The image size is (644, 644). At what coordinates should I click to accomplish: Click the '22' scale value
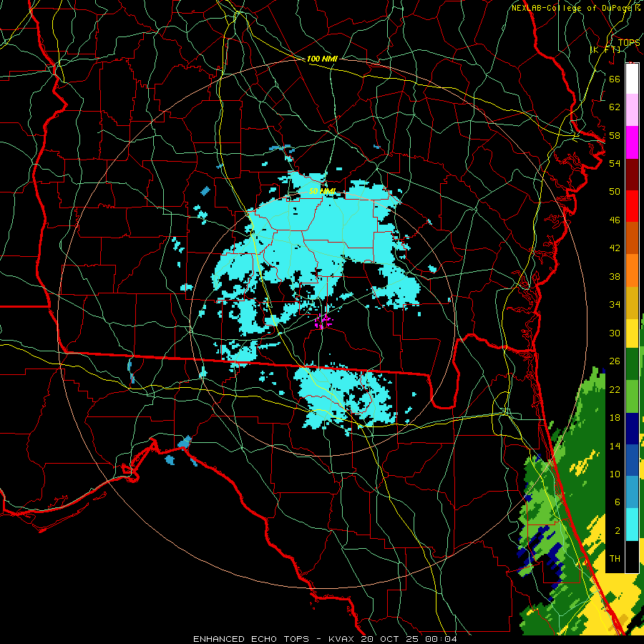pyautogui.click(x=615, y=389)
